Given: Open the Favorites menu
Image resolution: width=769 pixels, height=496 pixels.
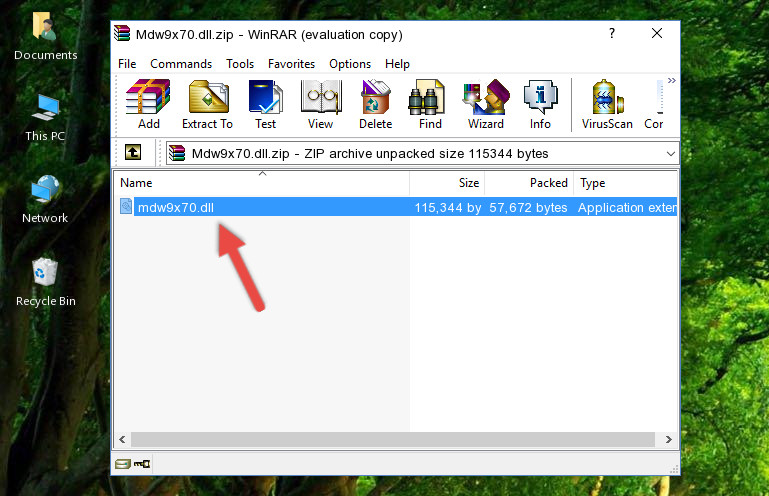Looking at the screenshot, I should click(x=291, y=64).
